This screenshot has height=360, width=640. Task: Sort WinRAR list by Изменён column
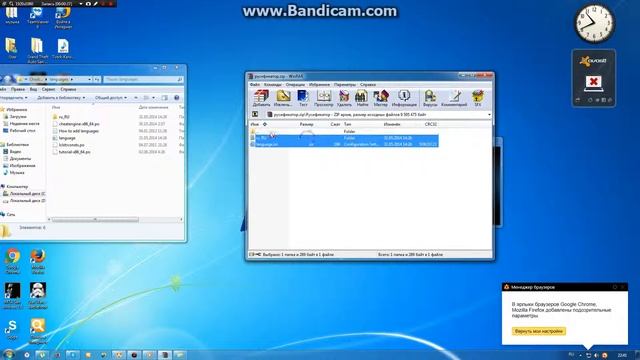click(x=392, y=124)
